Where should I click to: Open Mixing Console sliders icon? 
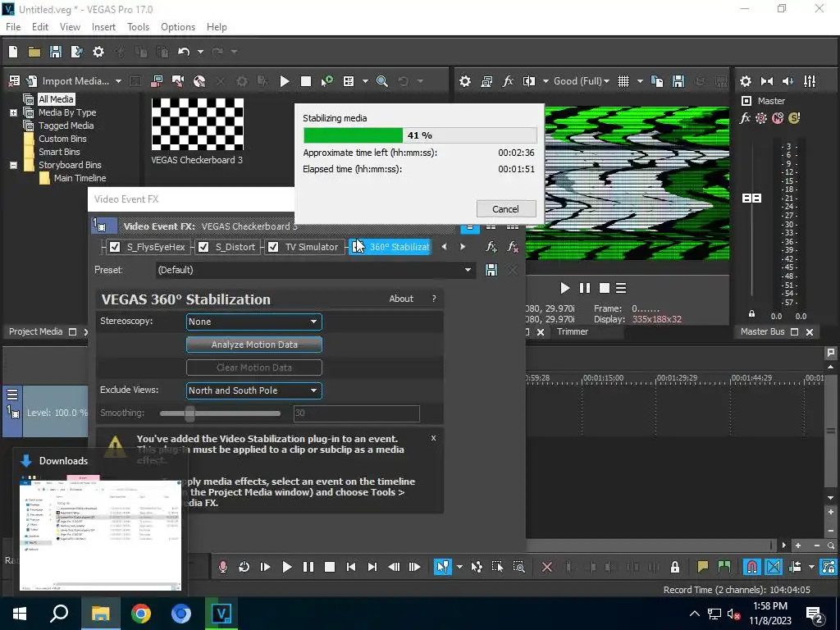(810, 81)
